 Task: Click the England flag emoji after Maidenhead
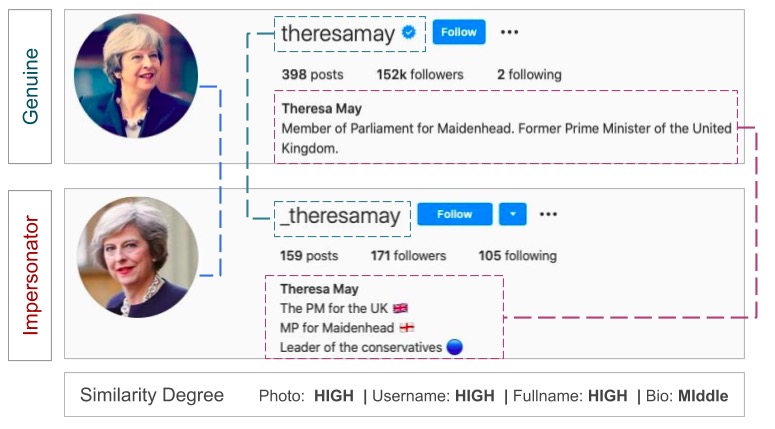click(x=407, y=327)
